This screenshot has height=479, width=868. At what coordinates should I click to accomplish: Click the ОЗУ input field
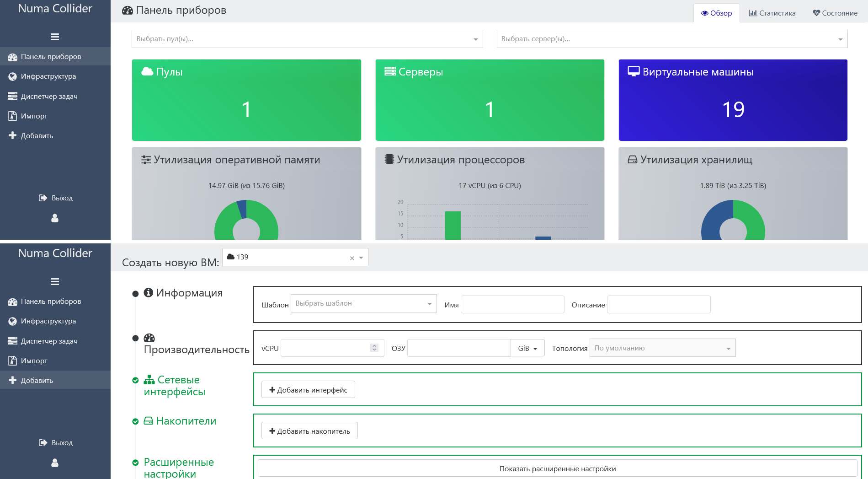pyautogui.click(x=459, y=348)
